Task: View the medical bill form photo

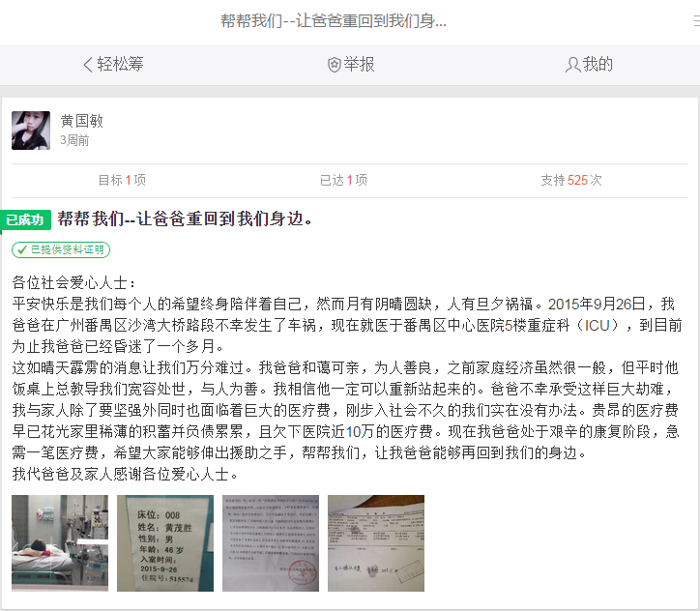Action: coord(376,543)
